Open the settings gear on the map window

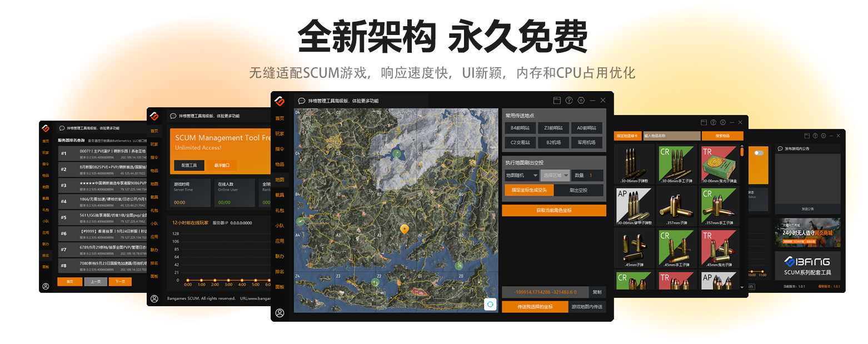(x=581, y=100)
